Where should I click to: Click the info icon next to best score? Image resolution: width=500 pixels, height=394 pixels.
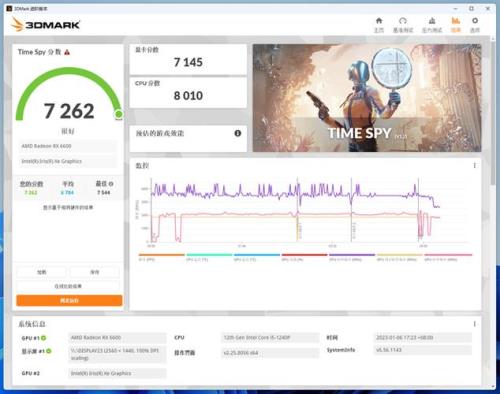(x=111, y=184)
